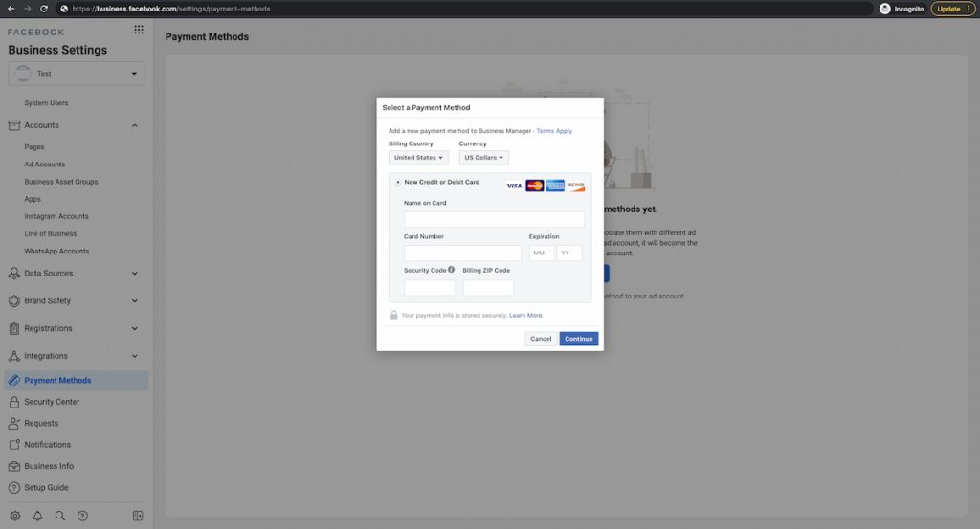Click the Discover card logo
Viewport: 980px width, 529px height.
tap(575, 186)
